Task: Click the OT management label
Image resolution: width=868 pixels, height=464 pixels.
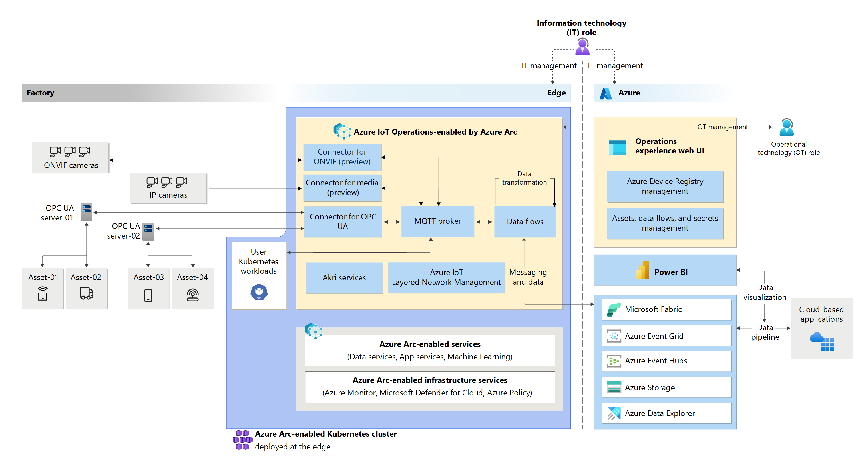Action: [x=722, y=127]
